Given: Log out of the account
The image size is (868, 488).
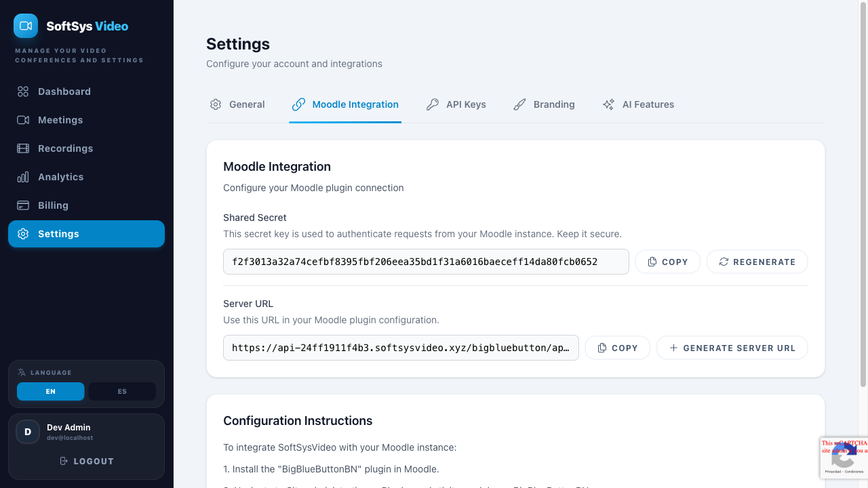Looking at the screenshot, I should coord(86,461).
